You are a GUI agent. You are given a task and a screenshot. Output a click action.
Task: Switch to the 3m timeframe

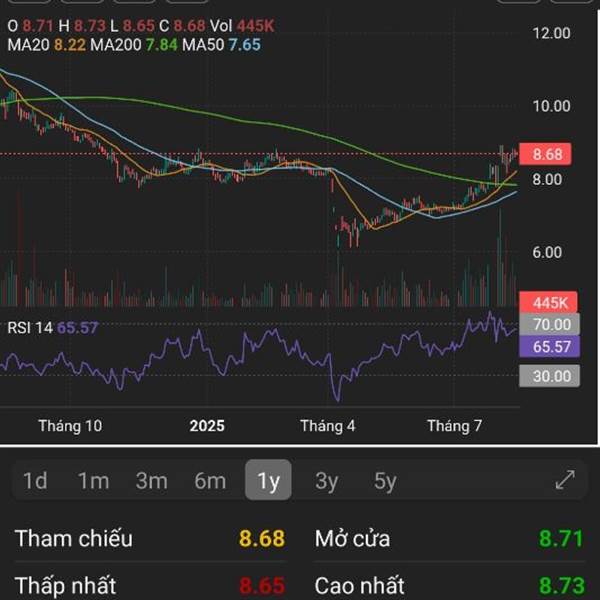[152, 481]
